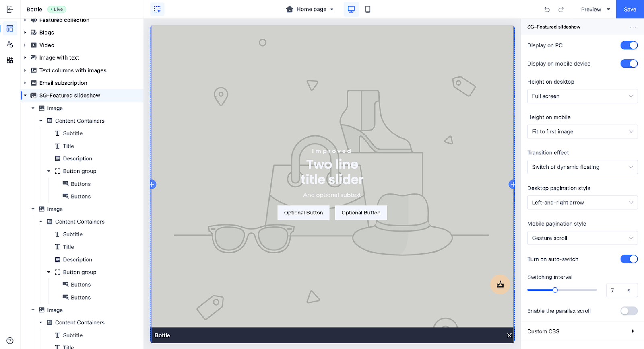Open Transition effect dropdown

[x=582, y=167]
